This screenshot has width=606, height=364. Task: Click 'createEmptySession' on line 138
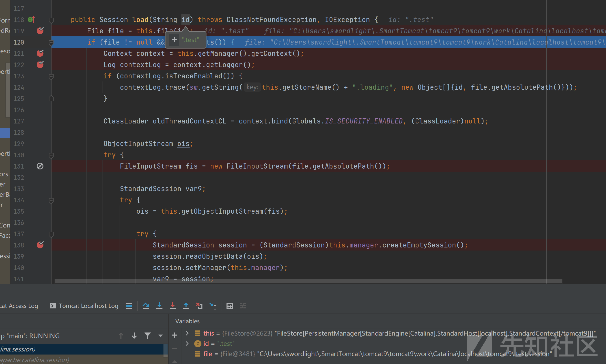(x=419, y=245)
